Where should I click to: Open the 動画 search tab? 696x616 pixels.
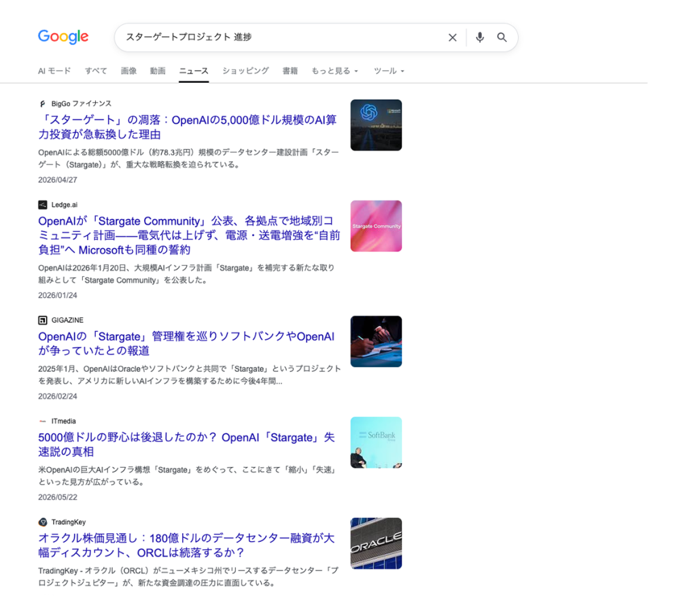point(158,71)
